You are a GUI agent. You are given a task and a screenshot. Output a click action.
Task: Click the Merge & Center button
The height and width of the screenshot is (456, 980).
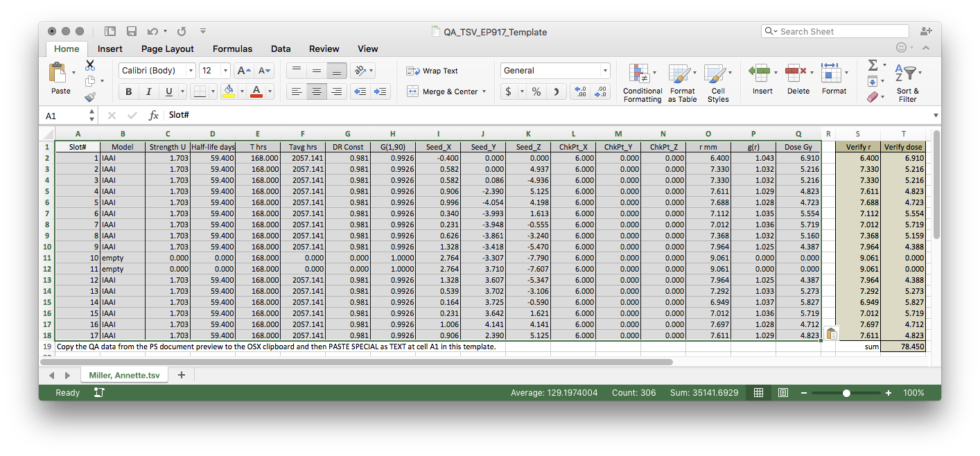[x=446, y=91]
